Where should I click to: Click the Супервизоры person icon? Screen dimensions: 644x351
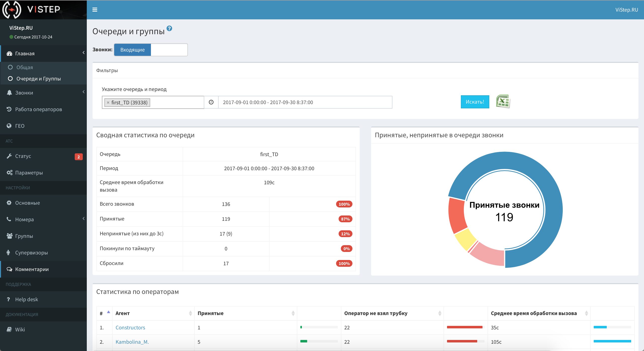click(8, 253)
